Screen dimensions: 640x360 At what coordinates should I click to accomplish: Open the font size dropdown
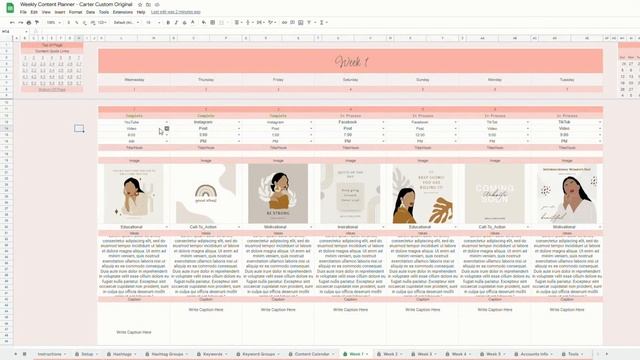pos(153,22)
